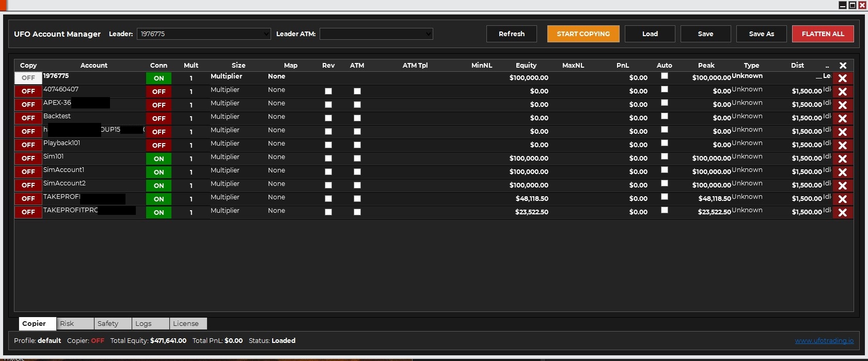Click the Account column header
This screenshot has width=868, height=361.
coord(94,66)
